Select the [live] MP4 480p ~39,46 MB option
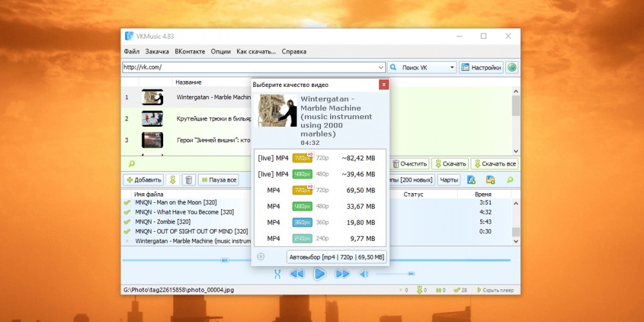The image size is (644, 322). pyautogui.click(x=320, y=175)
